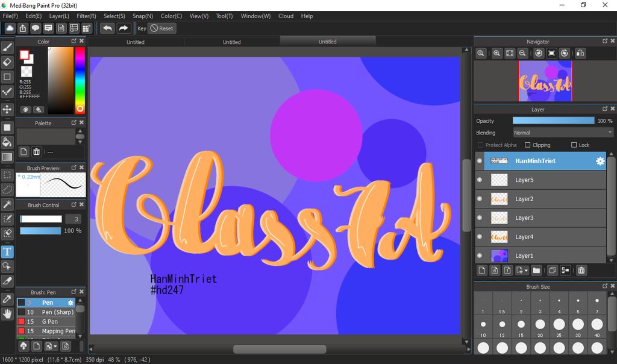
Task: Click the brush size value field
Action: pyautogui.click(x=73, y=219)
